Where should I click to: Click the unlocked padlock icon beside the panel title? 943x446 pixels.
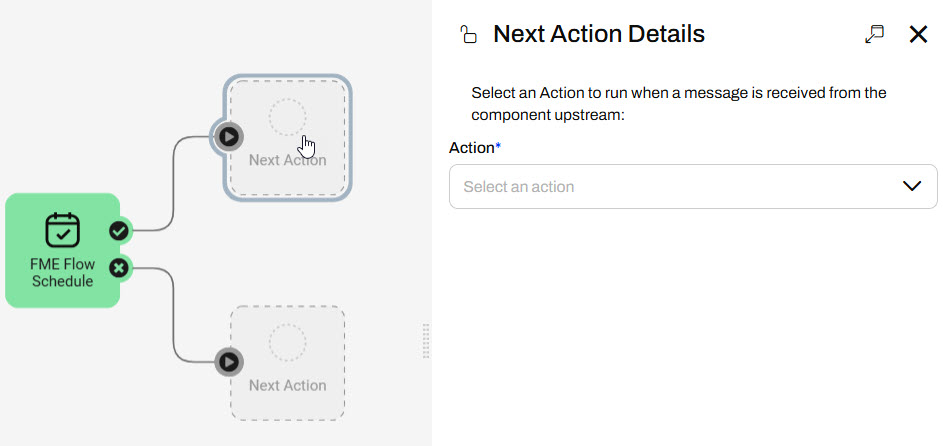[x=468, y=36]
